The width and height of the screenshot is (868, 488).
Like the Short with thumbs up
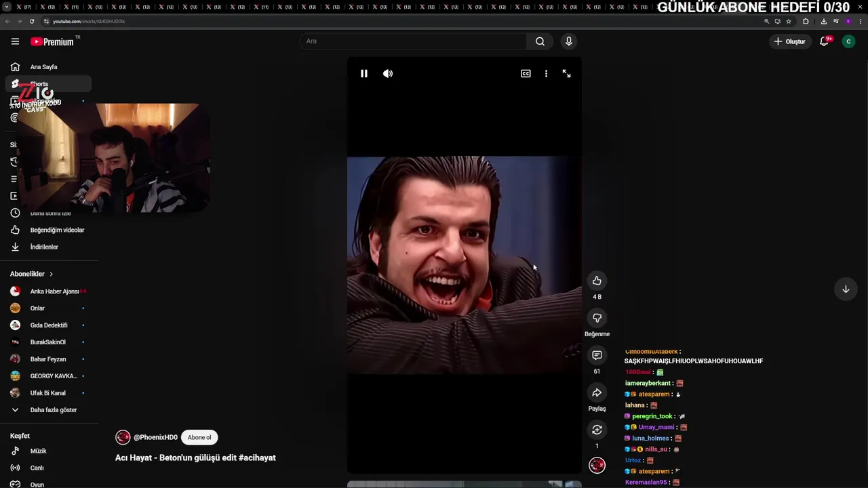pyautogui.click(x=597, y=281)
